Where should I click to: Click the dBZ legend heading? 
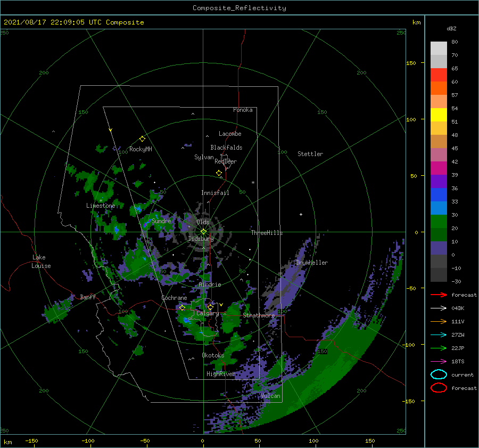[451, 28]
